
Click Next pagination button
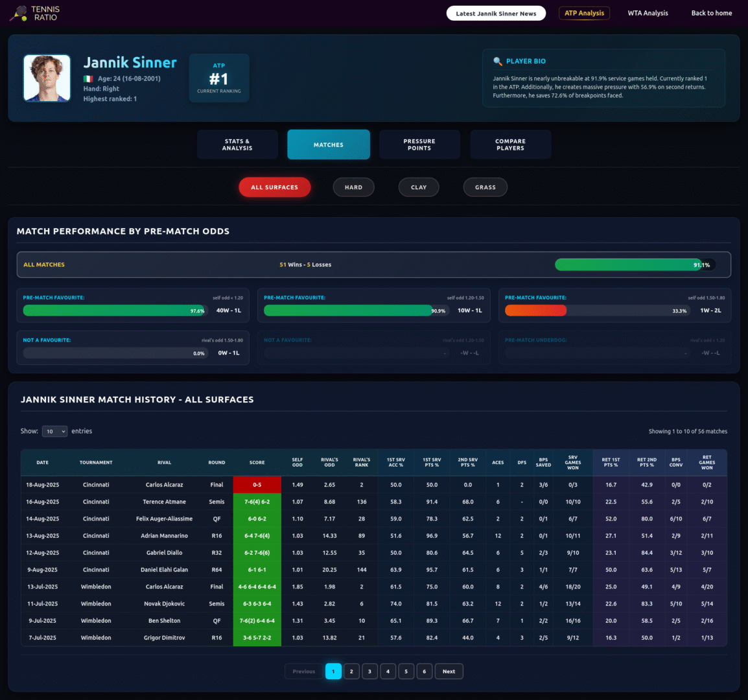(449, 671)
